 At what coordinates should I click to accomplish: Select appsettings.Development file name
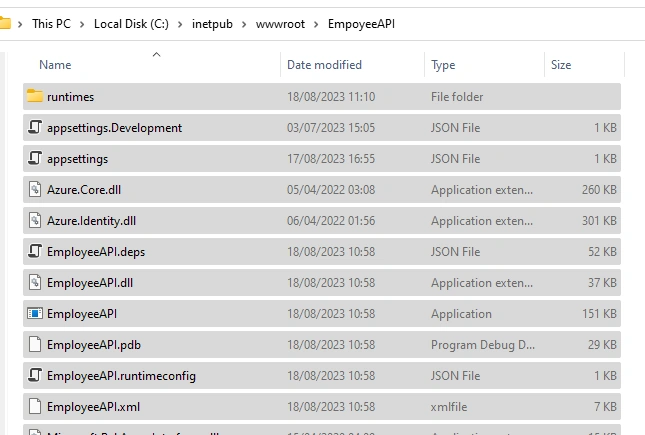[x=114, y=128]
